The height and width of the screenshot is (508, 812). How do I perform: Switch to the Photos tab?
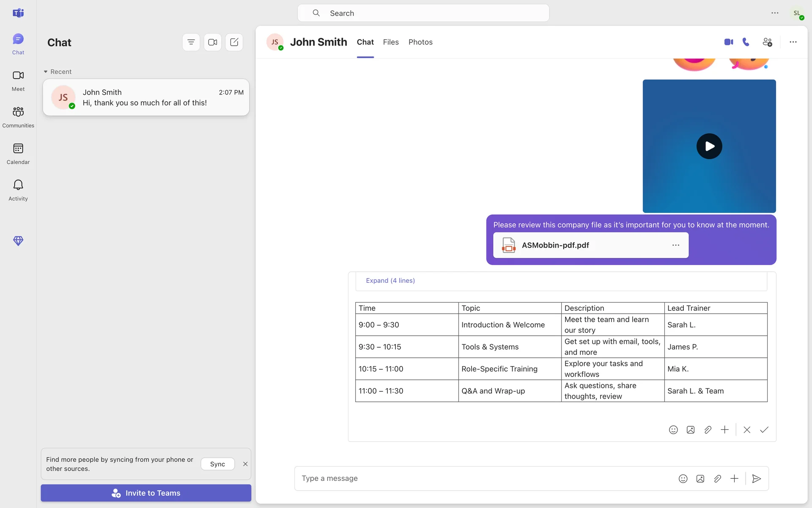[x=420, y=42]
